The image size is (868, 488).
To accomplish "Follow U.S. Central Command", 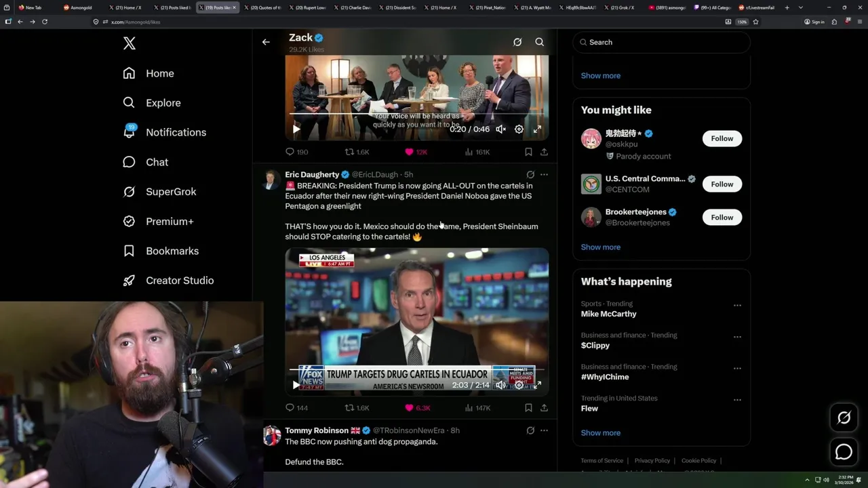I will (722, 184).
